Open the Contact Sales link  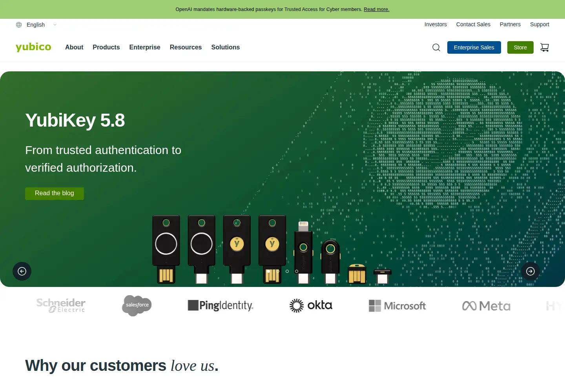pos(473,24)
